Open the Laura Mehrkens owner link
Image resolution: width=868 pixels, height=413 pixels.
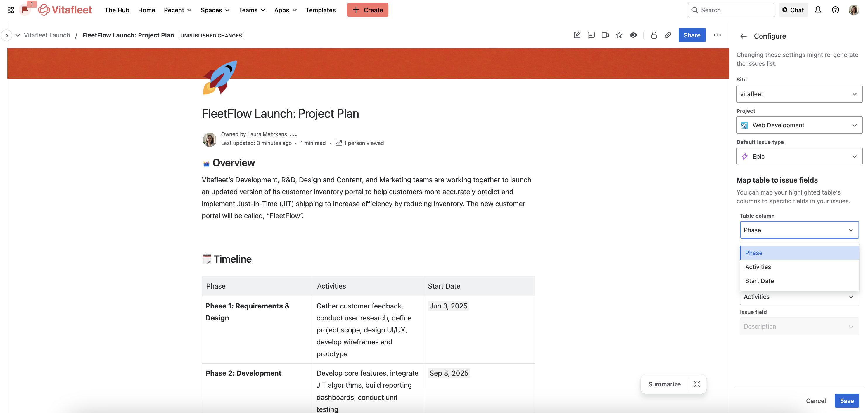(267, 134)
